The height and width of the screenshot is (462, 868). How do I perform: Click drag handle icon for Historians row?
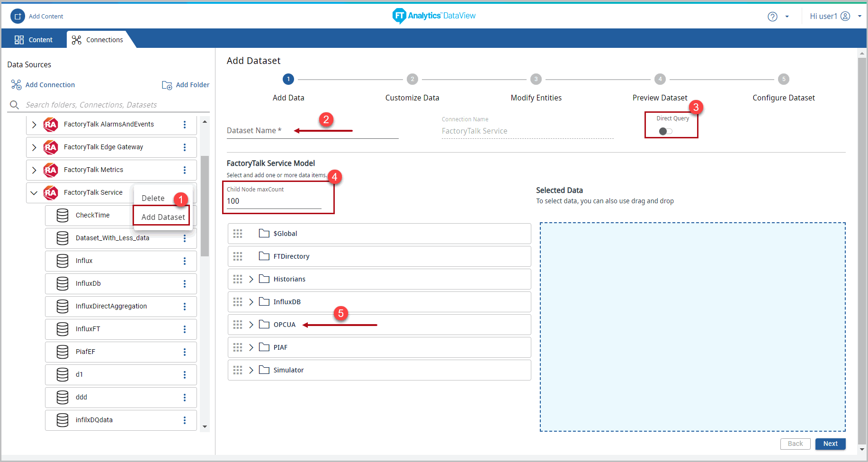[x=238, y=279]
